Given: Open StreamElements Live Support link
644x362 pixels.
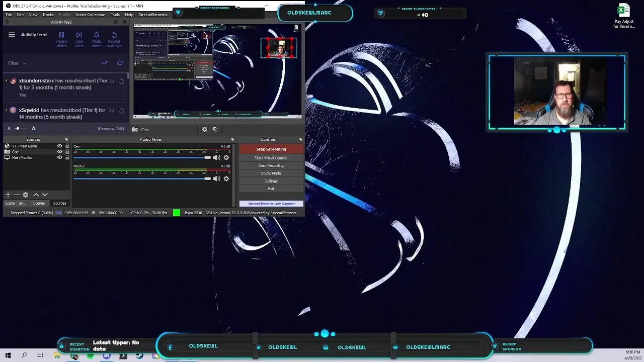Looking at the screenshot, I should pos(271,204).
